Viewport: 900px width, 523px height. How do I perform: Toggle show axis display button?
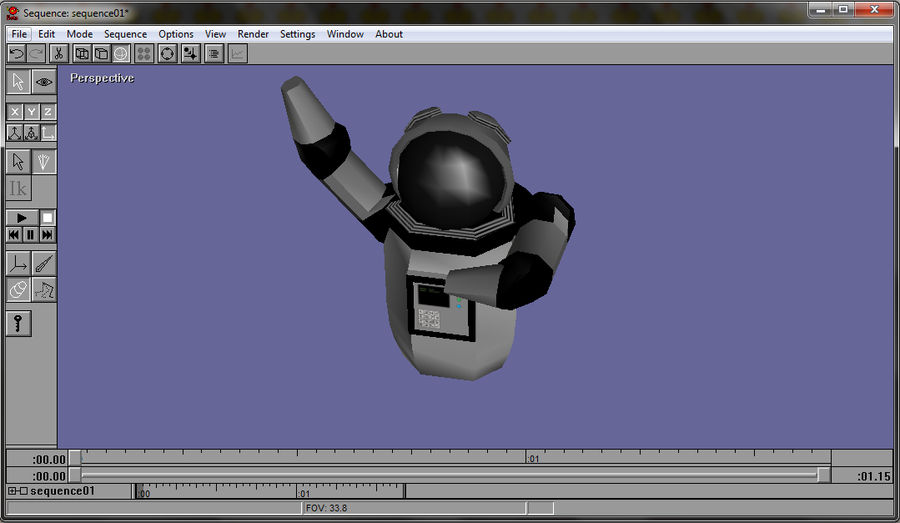tap(18, 264)
